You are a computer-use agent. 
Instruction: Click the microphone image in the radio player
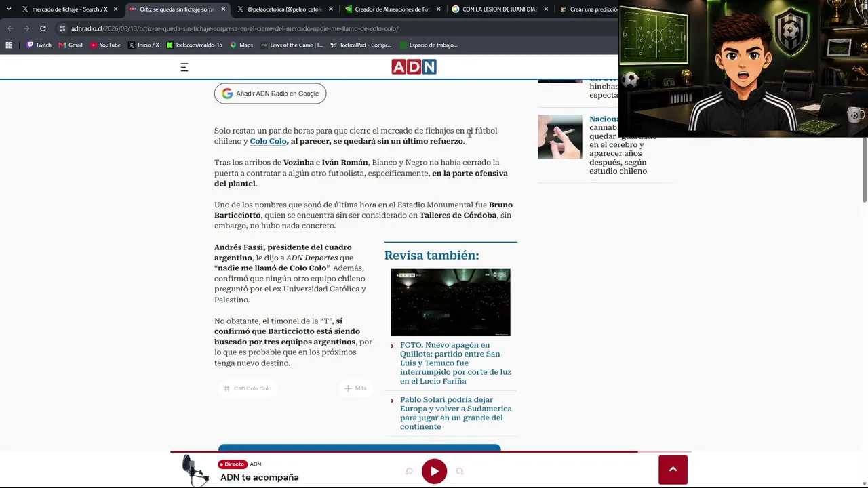coord(195,470)
